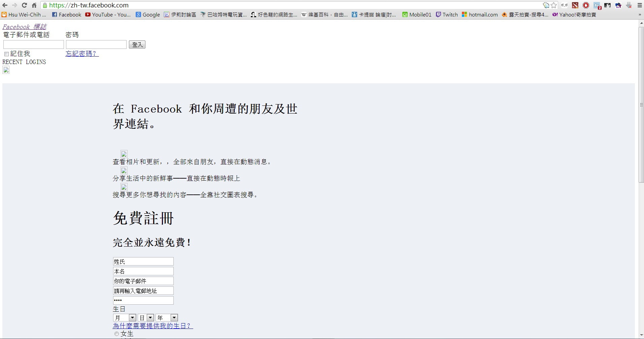Select the 女生 radio button

click(x=116, y=334)
